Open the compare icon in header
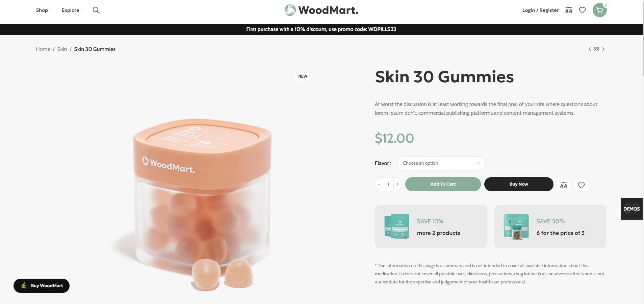This screenshot has width=644, height=304. (569, 10)
